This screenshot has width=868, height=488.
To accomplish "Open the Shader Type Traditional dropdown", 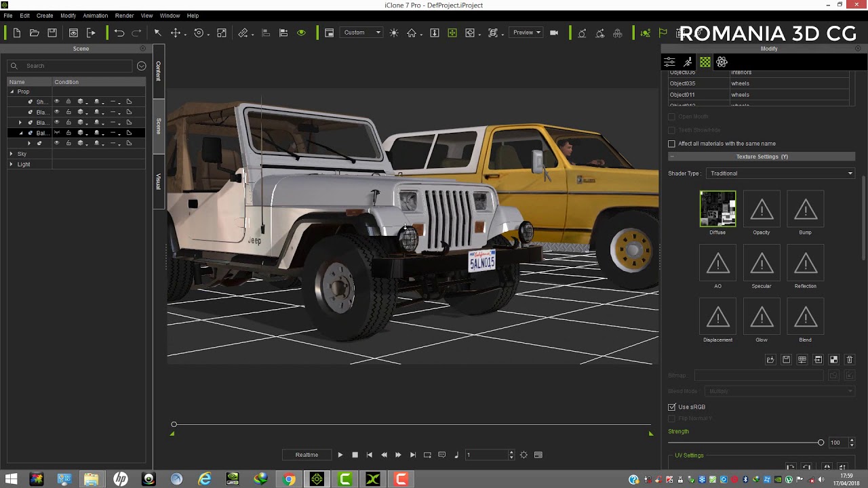I will pyautogui.click(x=781, y=174).
